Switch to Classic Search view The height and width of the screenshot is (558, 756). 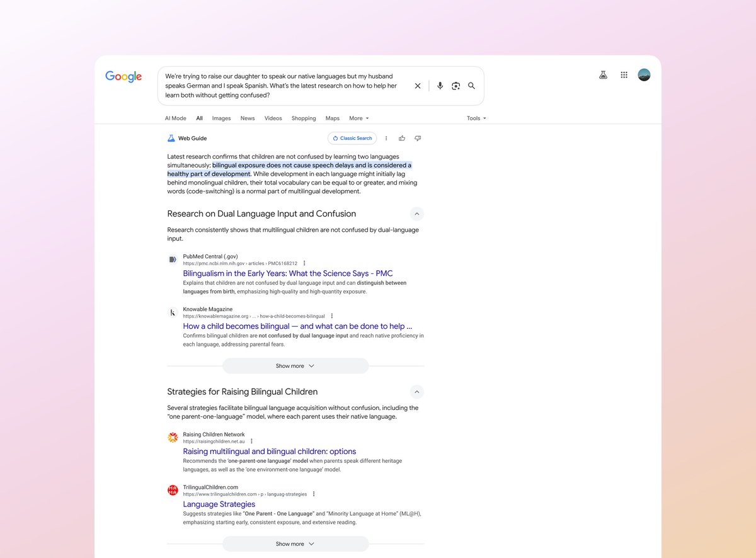pyautogui.click(x=352, y=138)
